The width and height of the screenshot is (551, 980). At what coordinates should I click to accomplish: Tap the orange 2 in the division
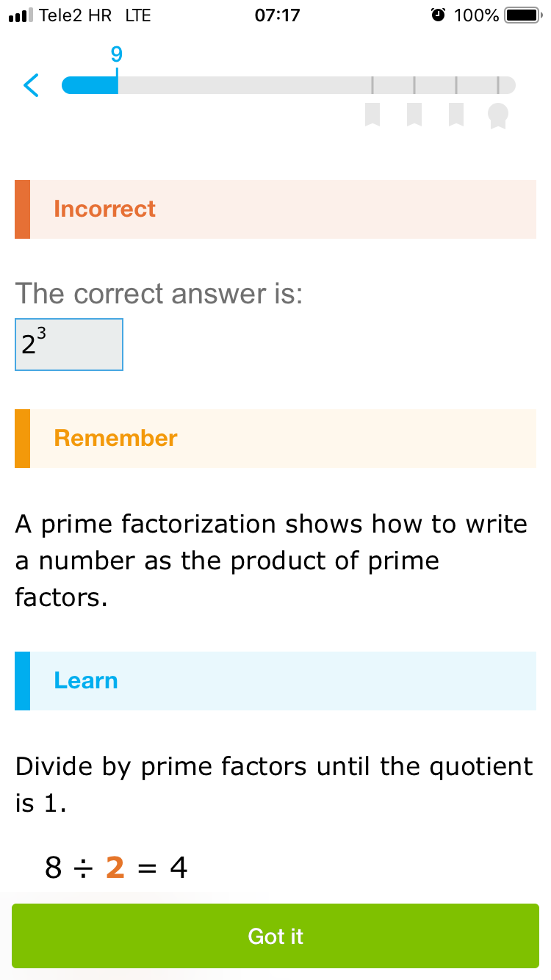tap(115, 868)
